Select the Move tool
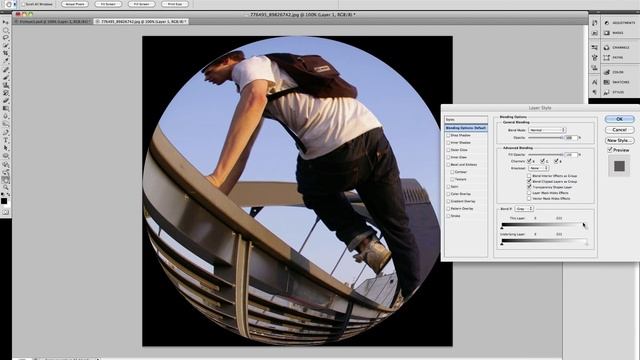The height and width of the screenshot is (360, 640). pyautogui.click(x=5, y=22)
